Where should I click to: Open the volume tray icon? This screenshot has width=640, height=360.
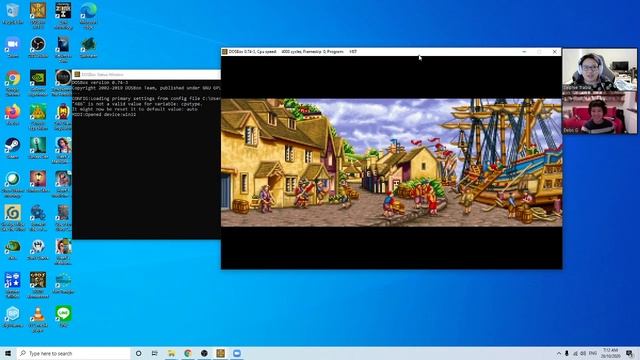(583, 353)
